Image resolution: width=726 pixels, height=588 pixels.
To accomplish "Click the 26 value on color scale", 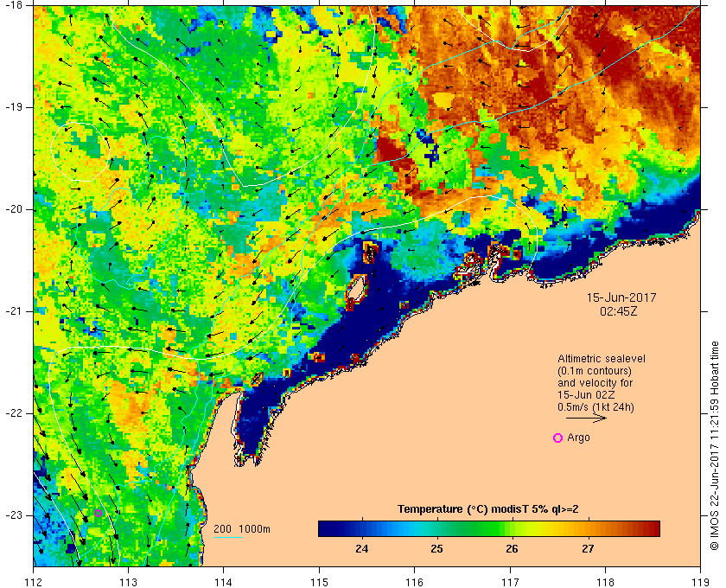I will click(512, 549).
